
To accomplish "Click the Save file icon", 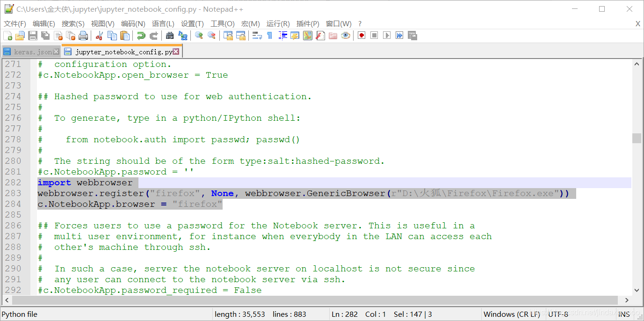I will coord(32,35).
